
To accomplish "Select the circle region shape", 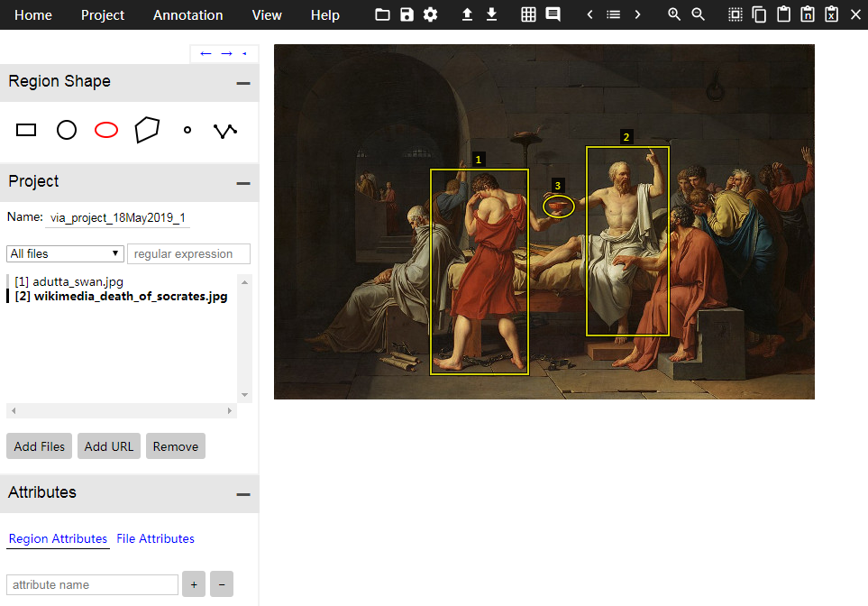I will (x=67, y=130).
